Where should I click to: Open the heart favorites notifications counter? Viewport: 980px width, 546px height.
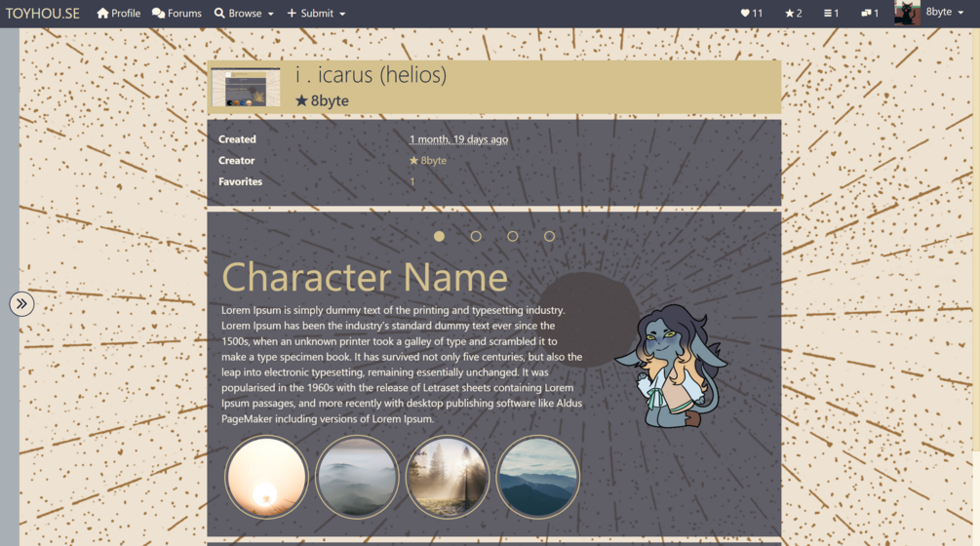pyautogui.click(x=751, y=13)
